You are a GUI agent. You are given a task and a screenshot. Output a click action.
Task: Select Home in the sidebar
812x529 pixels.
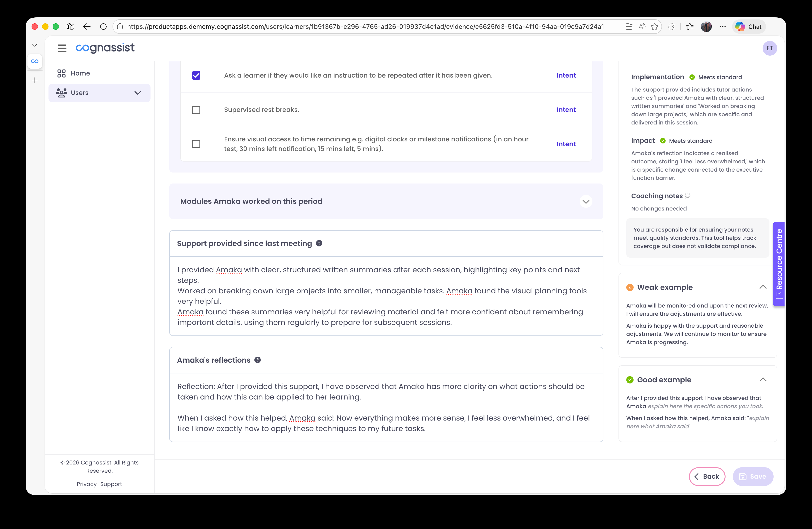[80, 73]
